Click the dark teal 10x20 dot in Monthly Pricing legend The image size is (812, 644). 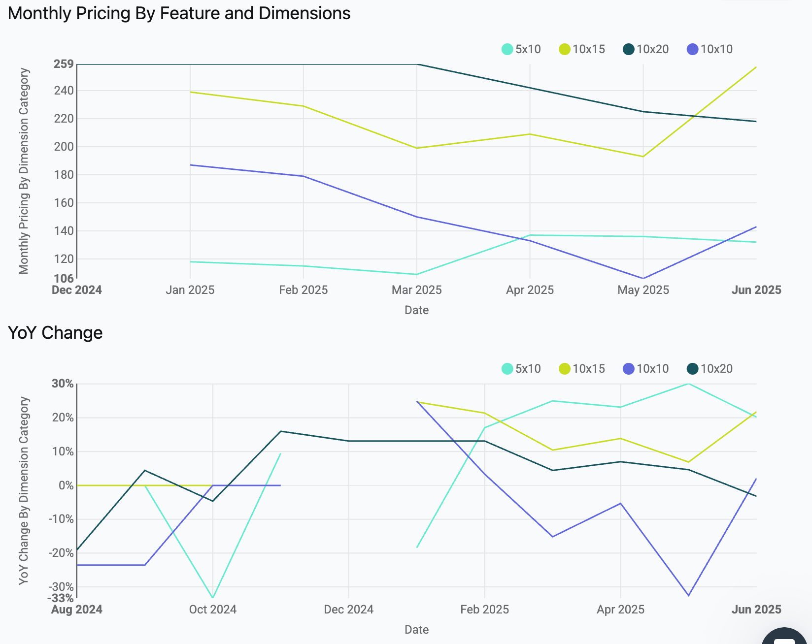(x=628, y=49)
